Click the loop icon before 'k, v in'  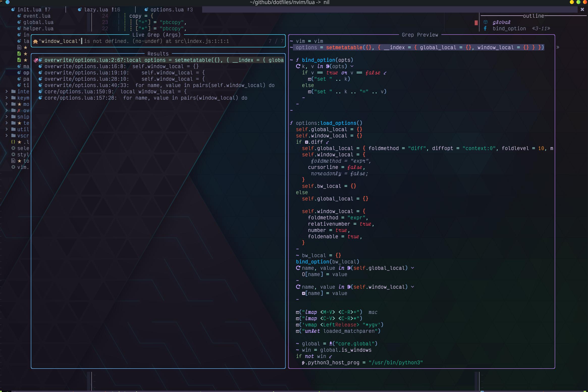click(x=298, y=66)
